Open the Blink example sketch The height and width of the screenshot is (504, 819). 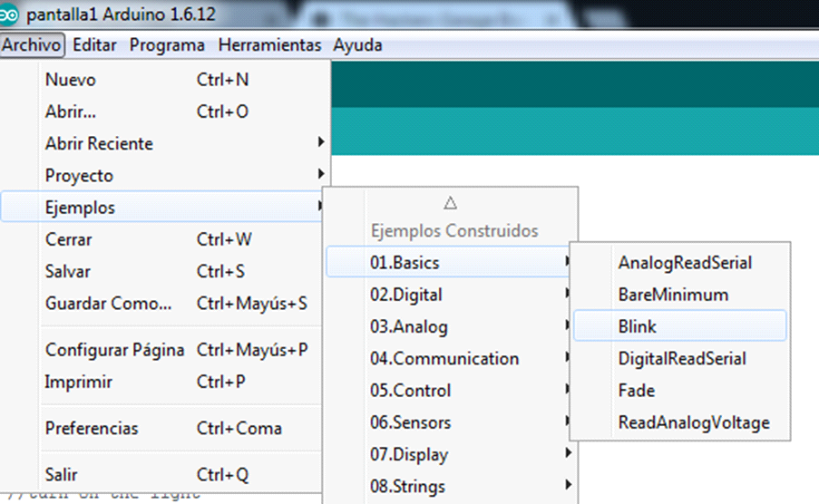pyautogui.click(x=638, y=326)
